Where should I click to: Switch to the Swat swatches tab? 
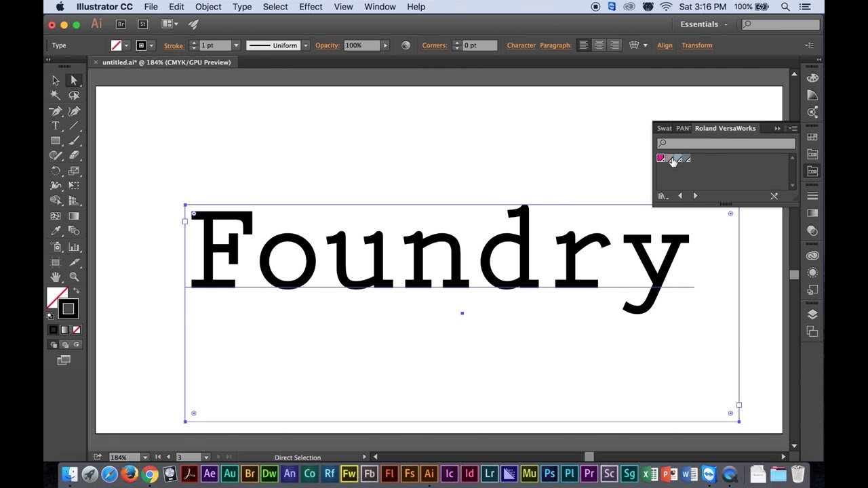pos(664,128)
